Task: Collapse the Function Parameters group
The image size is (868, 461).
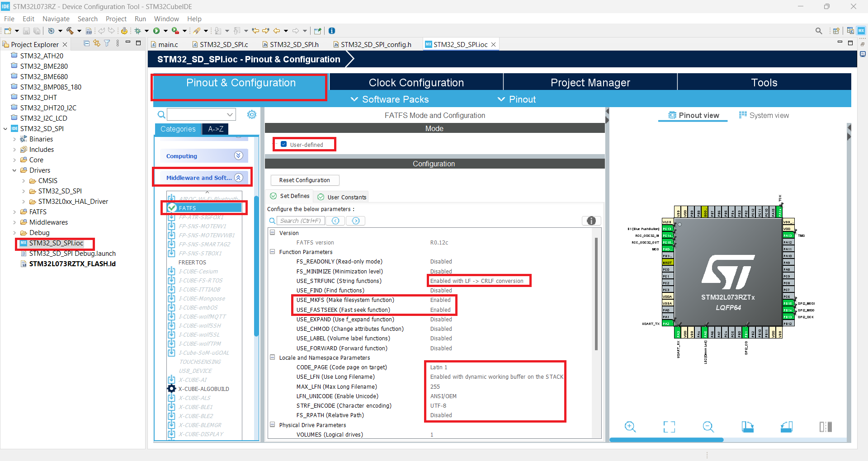Action: 273,252
